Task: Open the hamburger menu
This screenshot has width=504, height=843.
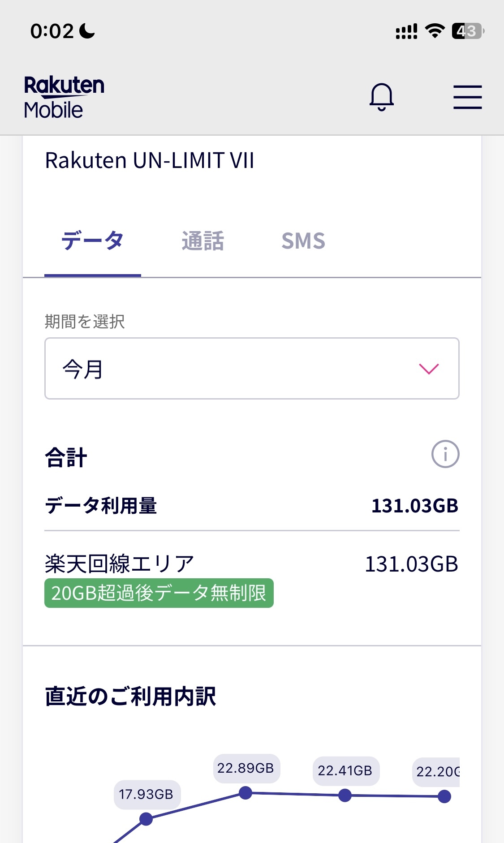Action: [467, 97]
